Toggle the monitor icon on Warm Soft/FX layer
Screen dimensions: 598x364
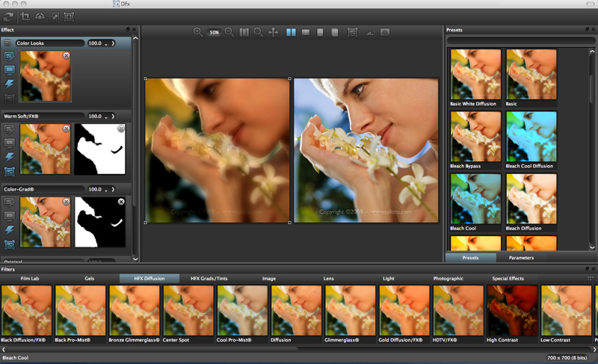10,142
